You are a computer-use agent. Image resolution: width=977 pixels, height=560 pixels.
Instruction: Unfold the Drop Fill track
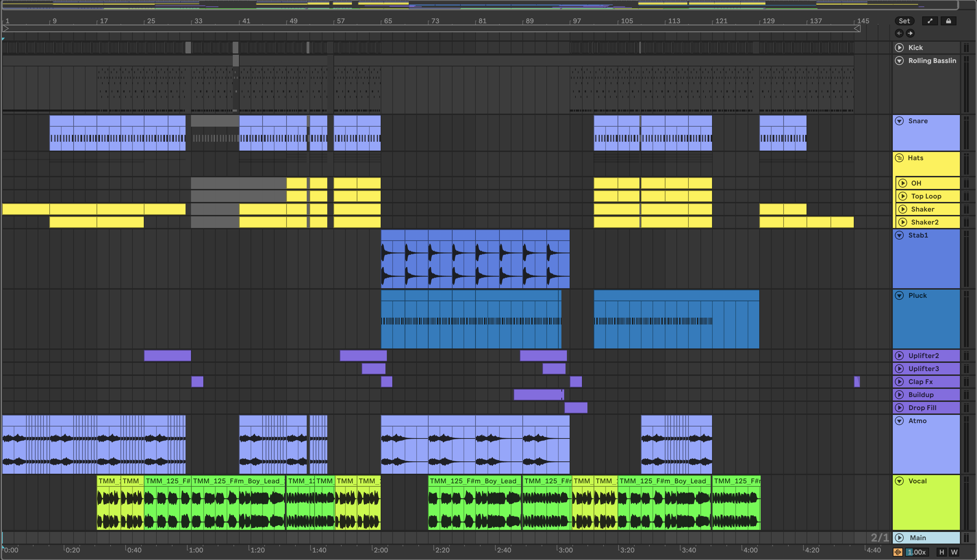click(899, 408)
